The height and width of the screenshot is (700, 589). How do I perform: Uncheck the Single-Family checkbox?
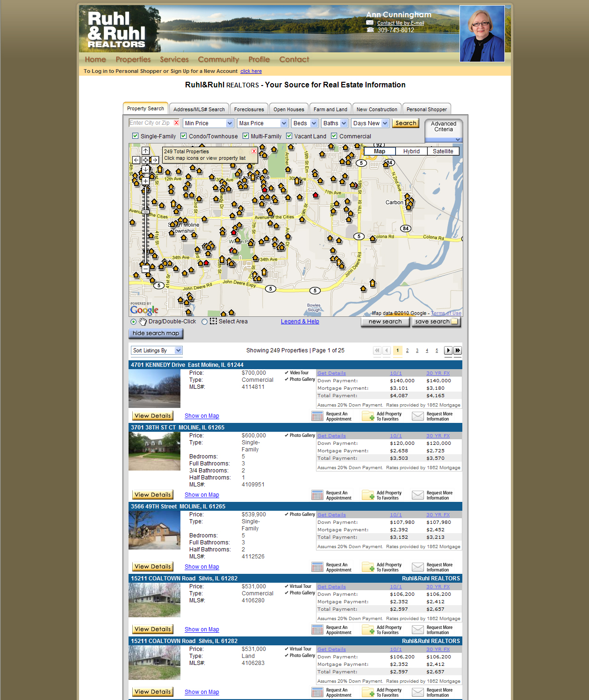(x=135, y=136)
